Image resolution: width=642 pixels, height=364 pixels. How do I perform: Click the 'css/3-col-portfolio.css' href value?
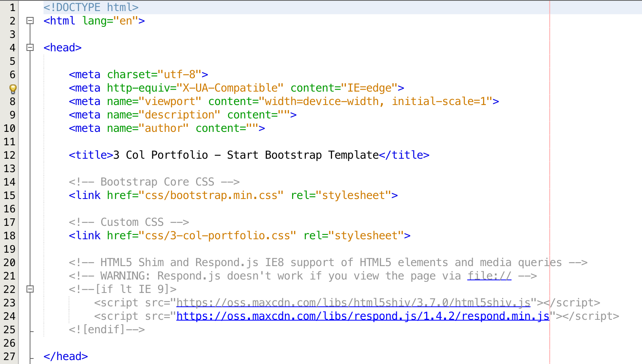(x=217, y=235)
